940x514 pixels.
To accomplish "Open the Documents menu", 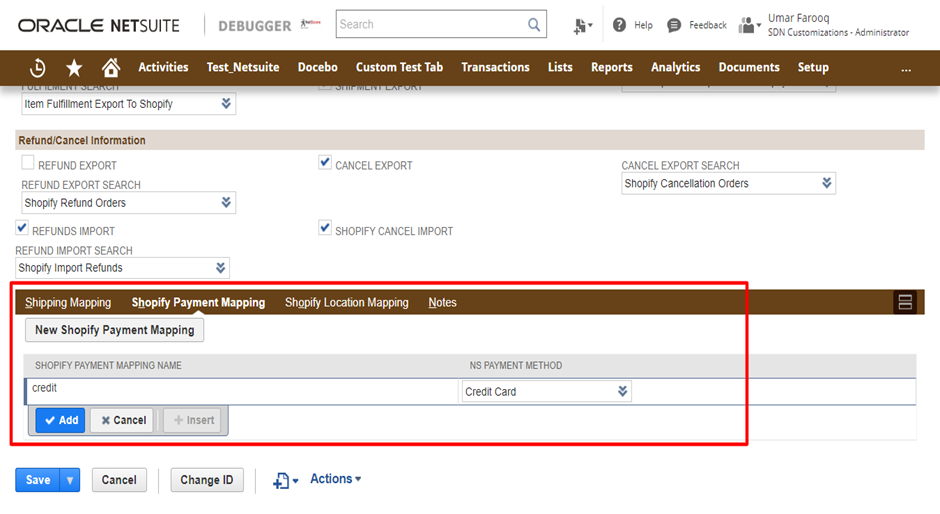I will point(749,67).
